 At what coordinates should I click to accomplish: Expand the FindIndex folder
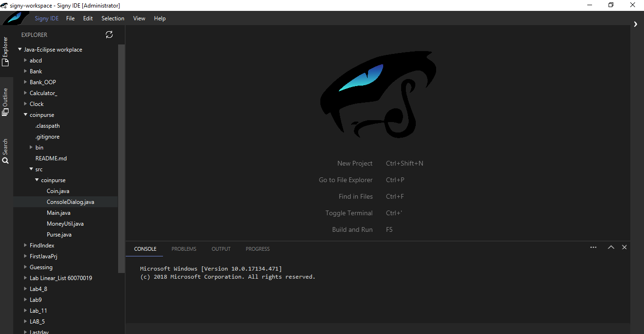[x=26, y=245]
